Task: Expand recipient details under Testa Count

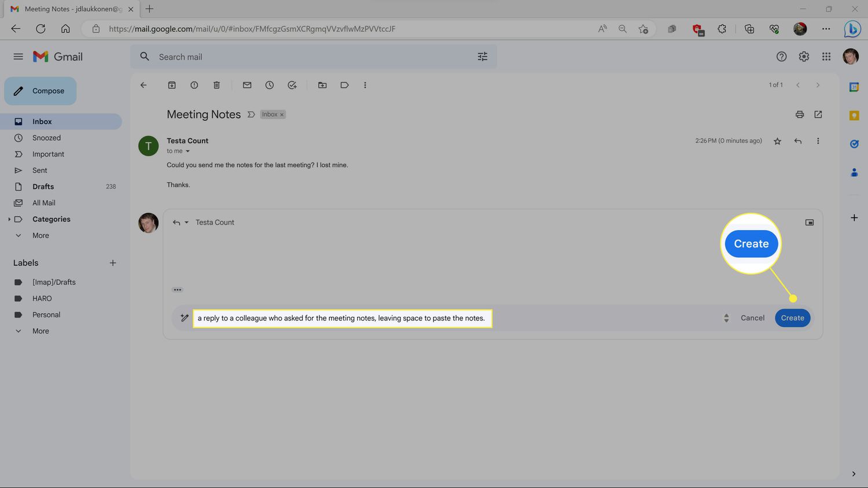Action: coord(187,151)
